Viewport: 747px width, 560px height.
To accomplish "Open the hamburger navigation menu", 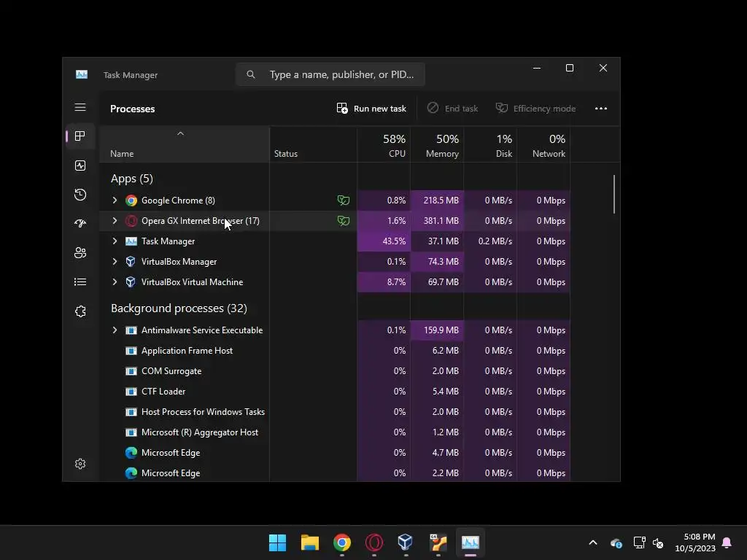I will [80, 107].
